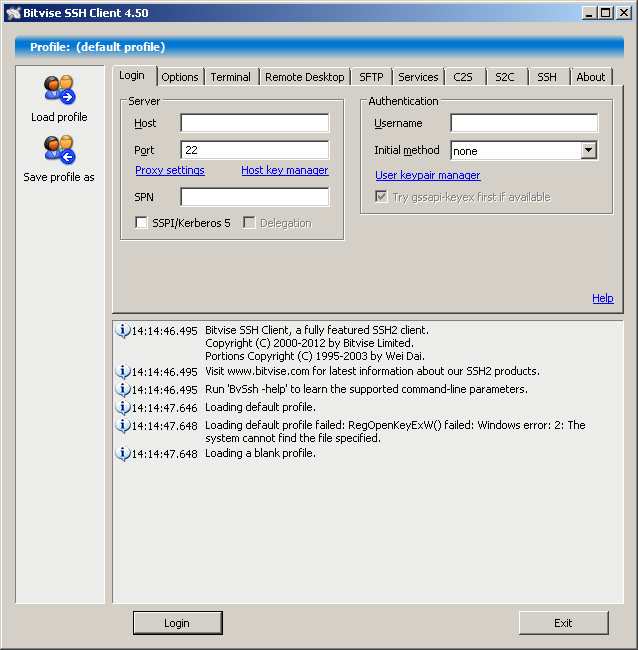
Task: Click into the Username field
Action: [524, 123]
